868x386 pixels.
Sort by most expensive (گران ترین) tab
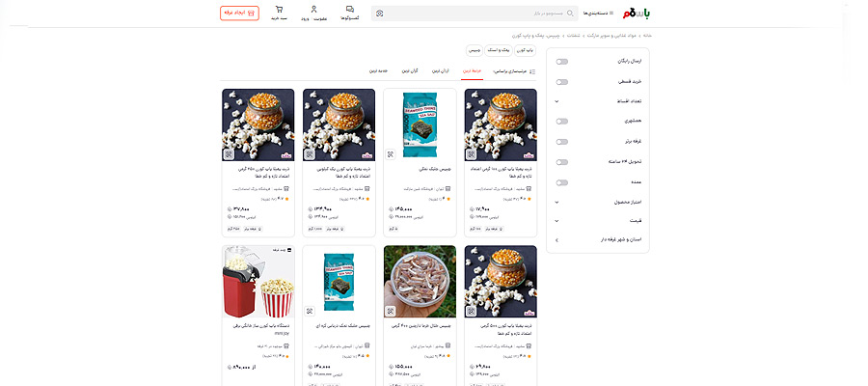pos(410,70)
